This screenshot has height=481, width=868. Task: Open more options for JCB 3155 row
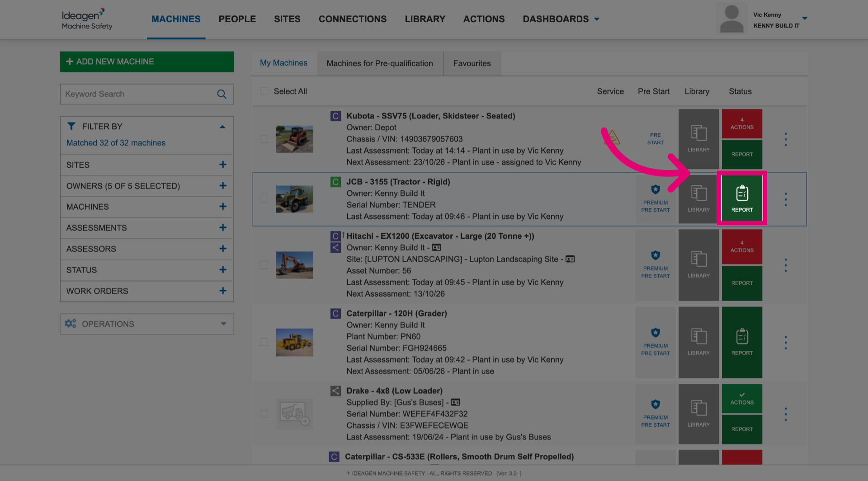(x=786, y=199)
